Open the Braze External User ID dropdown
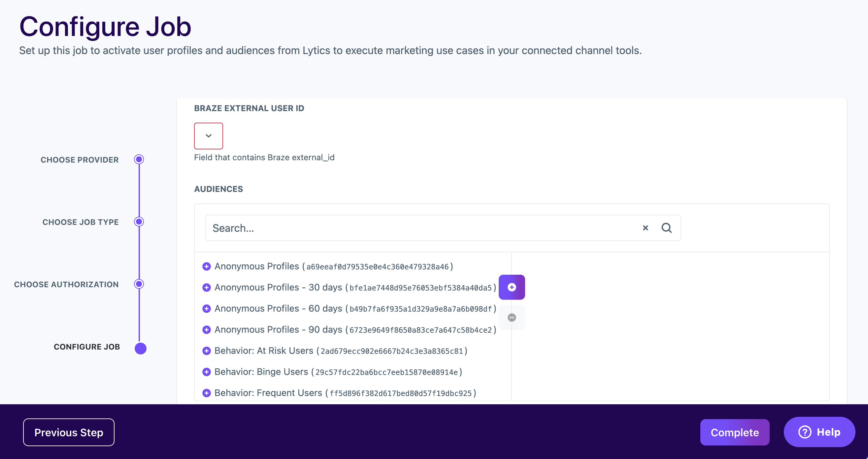This screenshot has height=459, width=868. point(208,136)
